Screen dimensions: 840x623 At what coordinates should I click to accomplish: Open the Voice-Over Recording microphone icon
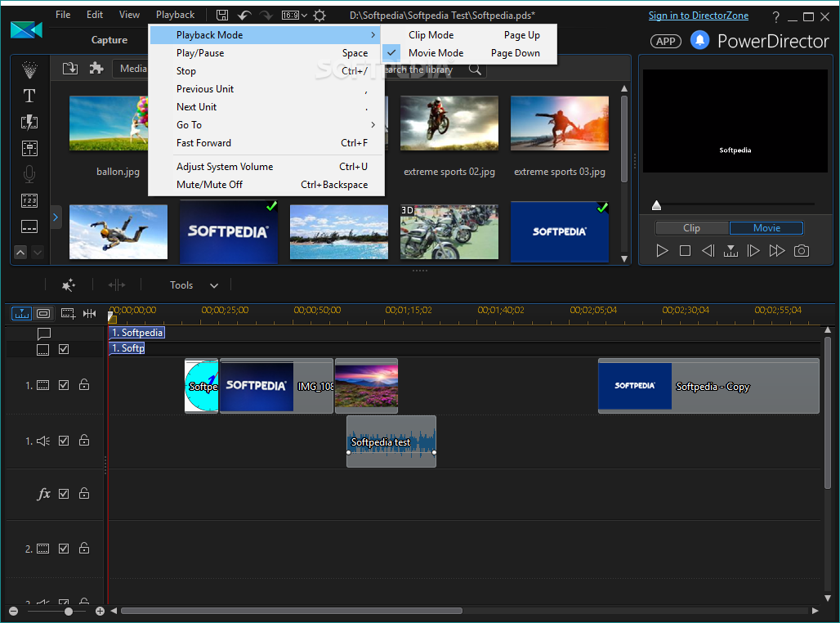29,174
